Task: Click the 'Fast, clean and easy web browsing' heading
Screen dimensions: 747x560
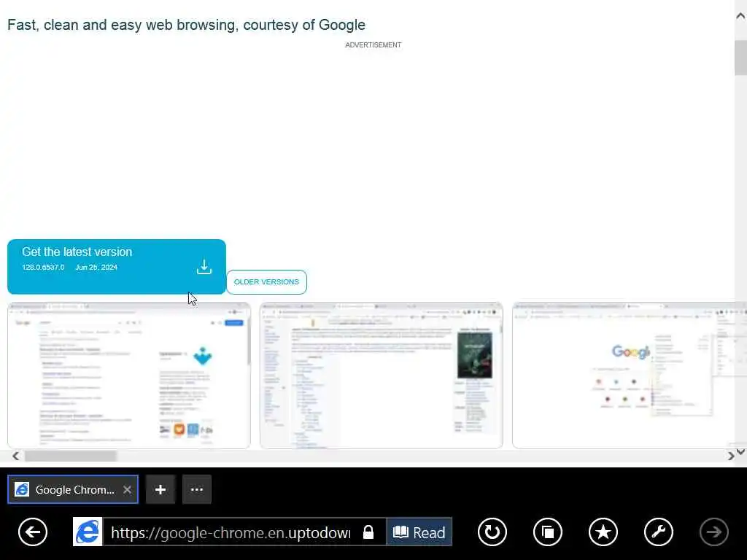Action: [x=186, y=25]
